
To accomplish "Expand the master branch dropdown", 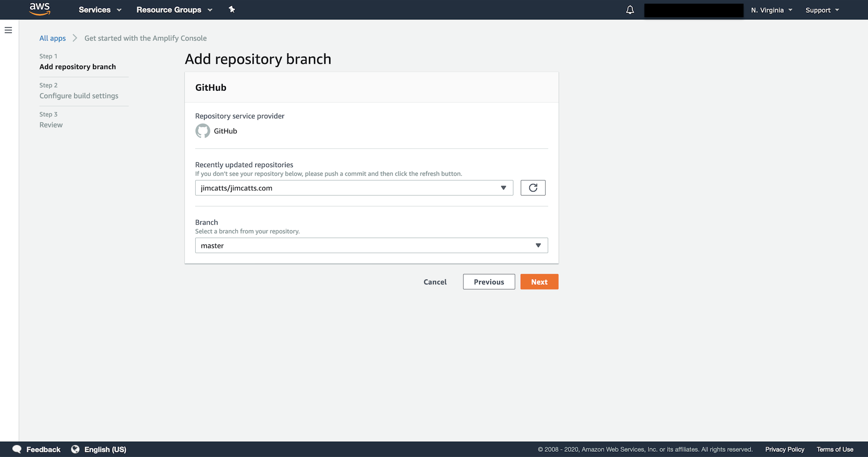I will point(372,245).
